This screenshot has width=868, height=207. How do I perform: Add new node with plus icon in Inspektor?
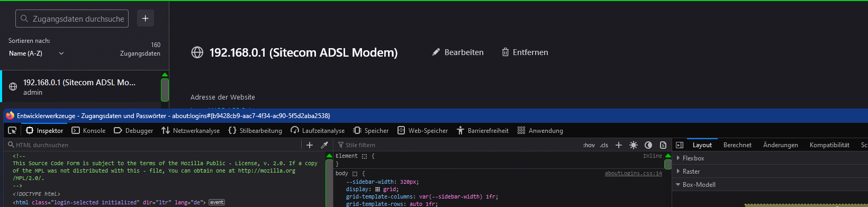click(310, 145)
